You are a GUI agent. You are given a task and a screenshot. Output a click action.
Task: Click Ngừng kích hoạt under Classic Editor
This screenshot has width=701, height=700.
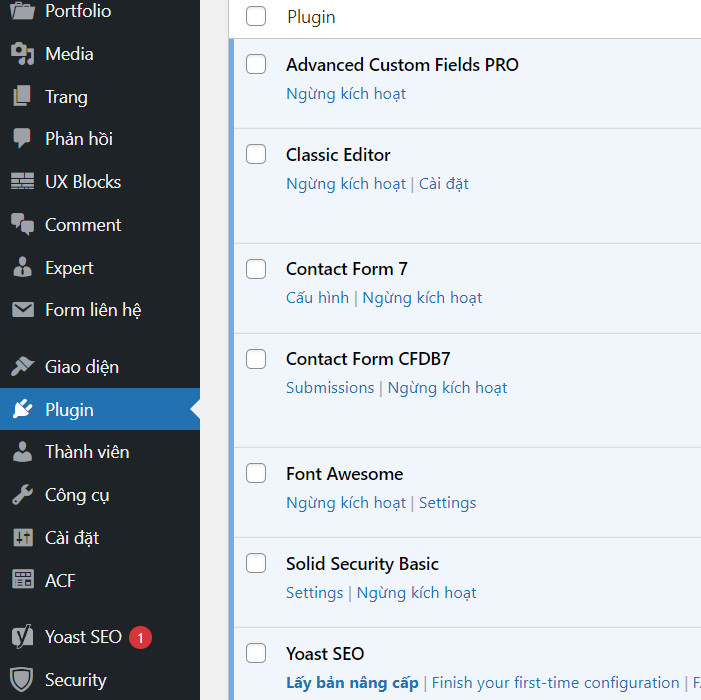click(346, 184)
